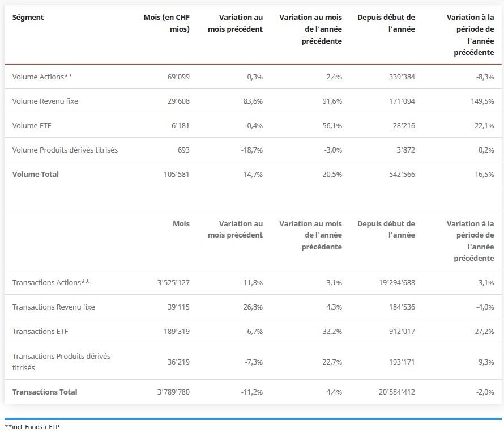Screen dimensions: 504x432
Task: Select the Volume Revenu fixe row label
Action: (45, 101)
